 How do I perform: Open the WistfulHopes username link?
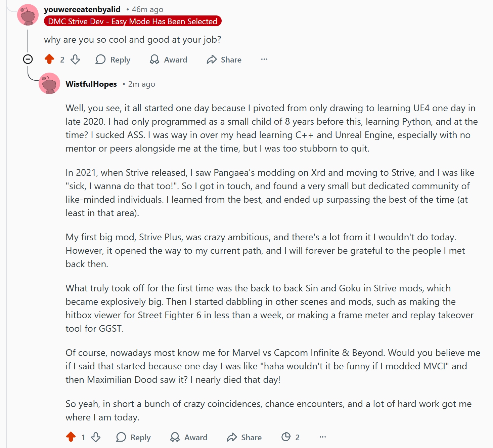coord(91,84)
